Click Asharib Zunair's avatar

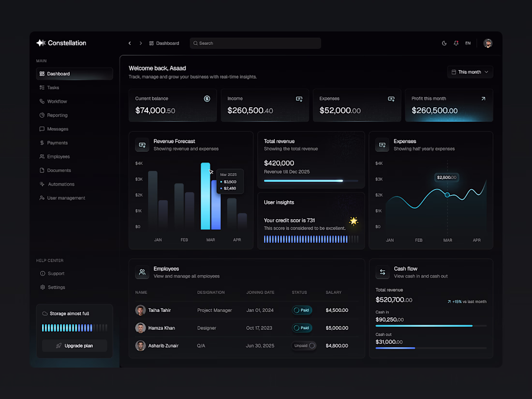click(140, 345)
